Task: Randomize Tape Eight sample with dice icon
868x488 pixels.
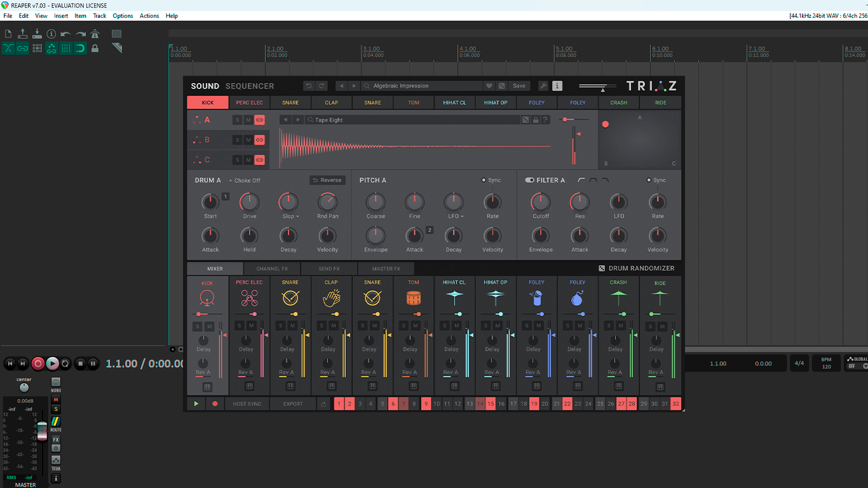Action: pos(526,120)
